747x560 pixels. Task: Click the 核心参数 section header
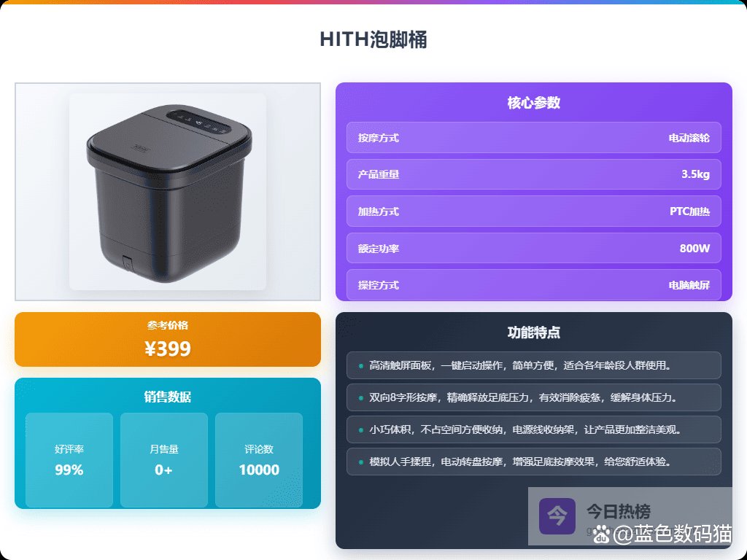pos(533,102)
